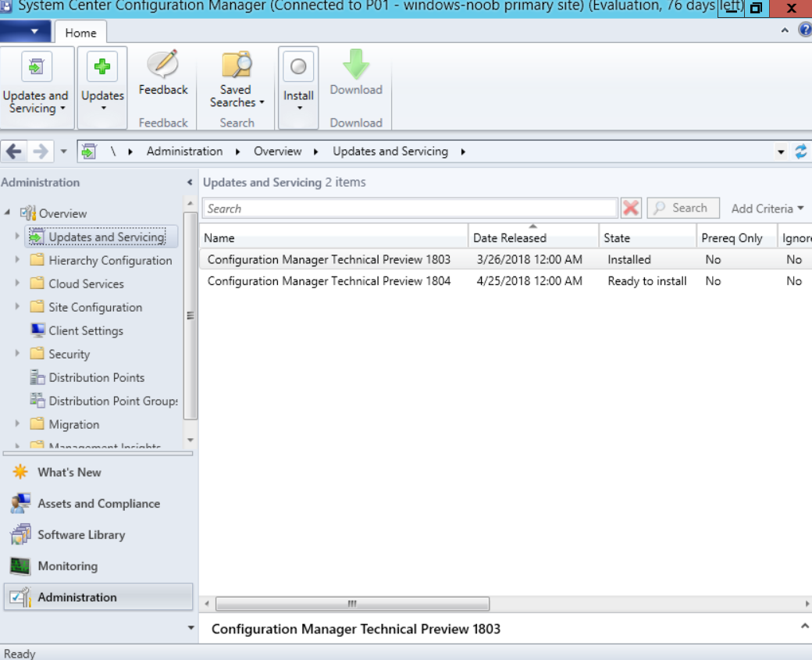
Task: Refresh the view with refresh icon
Action: (800, 152)
